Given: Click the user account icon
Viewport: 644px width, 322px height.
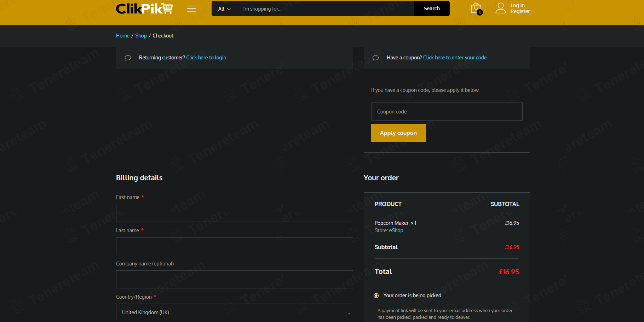Looking at the screenshot, I should point(500,8).
